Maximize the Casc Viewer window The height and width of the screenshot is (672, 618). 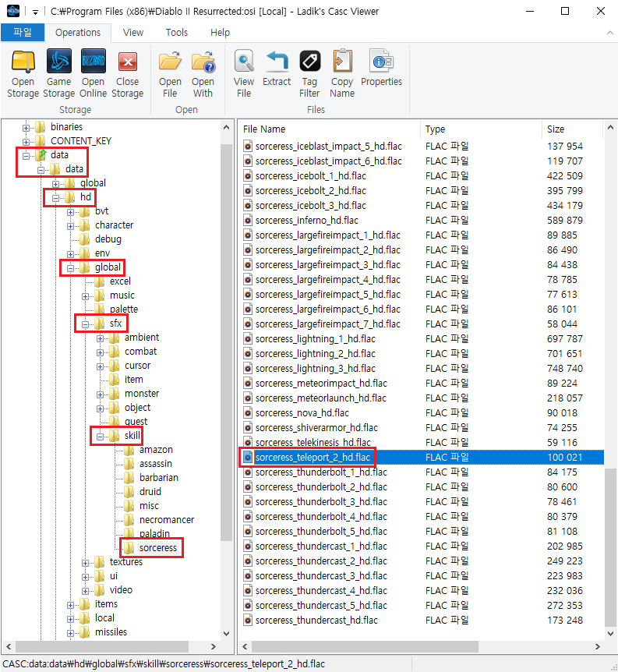point(565,11)
